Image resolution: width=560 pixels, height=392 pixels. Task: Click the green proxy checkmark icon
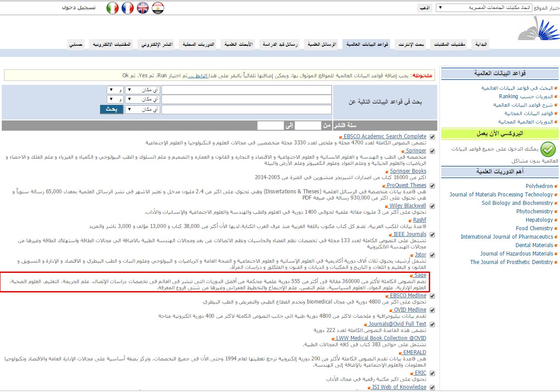[549, 148]
